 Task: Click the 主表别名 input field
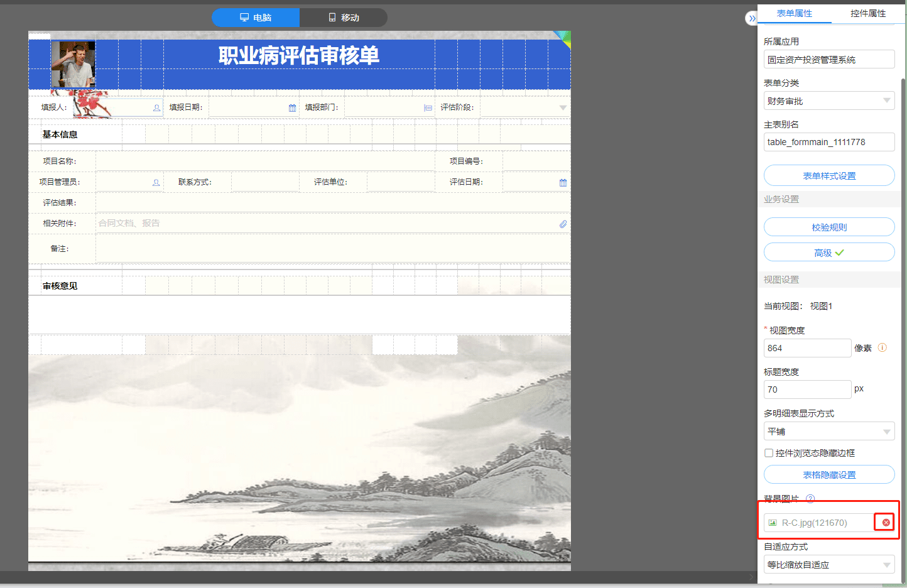tap(829, 142)
